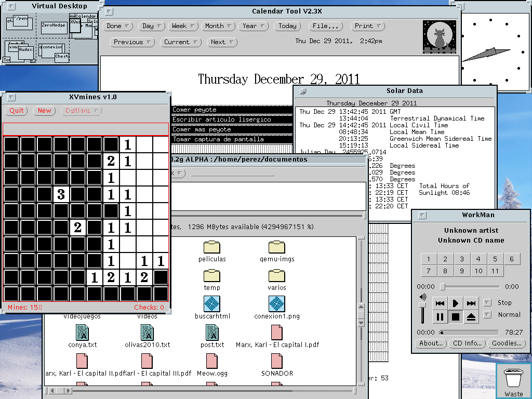Skip to previous track in WorkMan

pyautogui.click(x=440, y=303)
